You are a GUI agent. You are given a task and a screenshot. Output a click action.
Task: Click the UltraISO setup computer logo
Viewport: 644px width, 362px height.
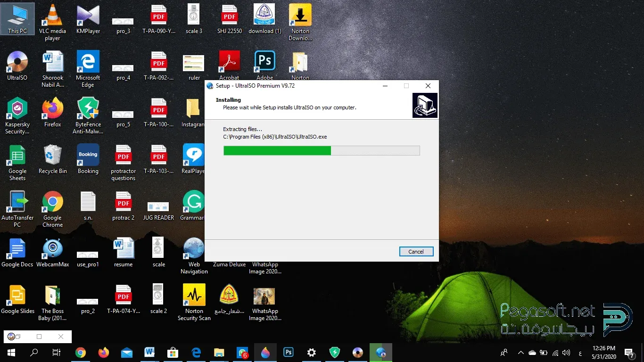pyautogui.click(x=425, y=105)
